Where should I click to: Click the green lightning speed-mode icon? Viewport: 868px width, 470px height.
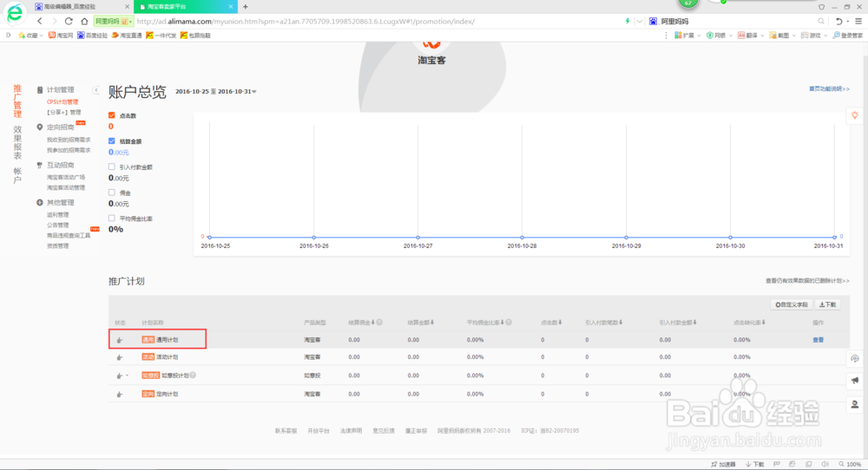pos(628,21)
